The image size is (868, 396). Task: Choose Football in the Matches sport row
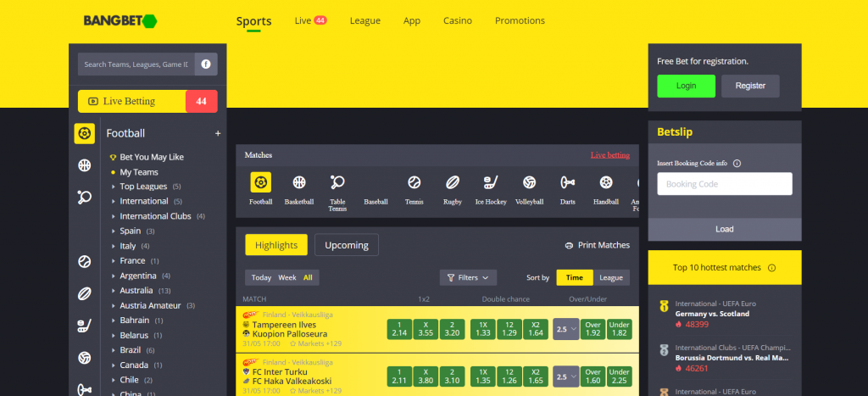point(261,189)
